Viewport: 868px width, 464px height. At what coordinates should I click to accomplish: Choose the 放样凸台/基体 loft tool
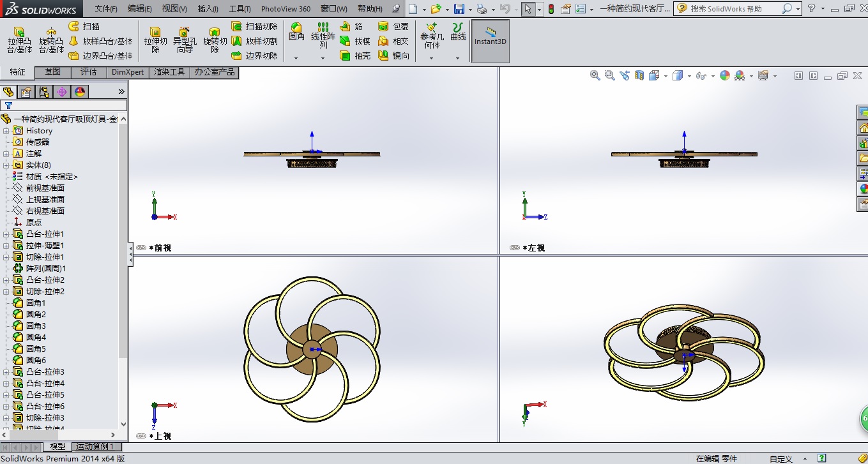(x=100, y=41)
